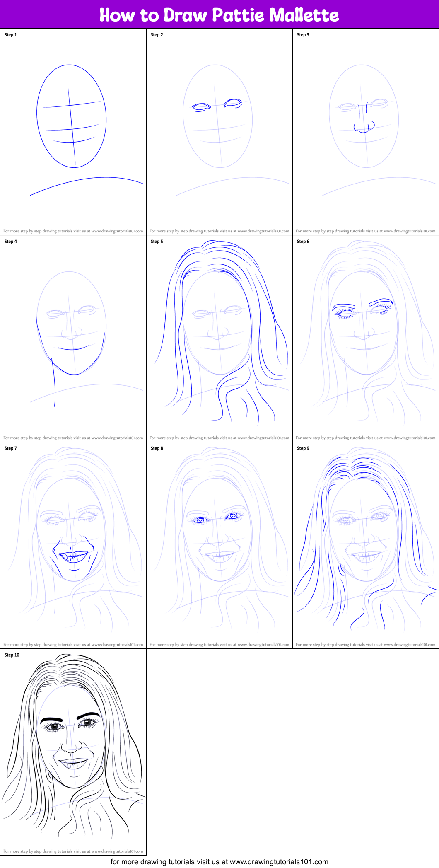Open the Step 10 finished black portrait
This screenshot has height=868, width=439.
click(73, 746)
